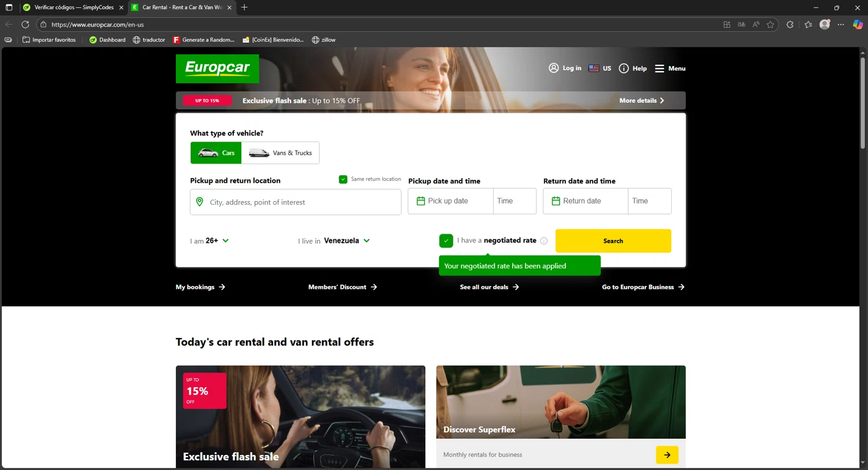Select the Cars vehicle type
The width and height of the screenshot is (868, 470).
coord(216,153)
